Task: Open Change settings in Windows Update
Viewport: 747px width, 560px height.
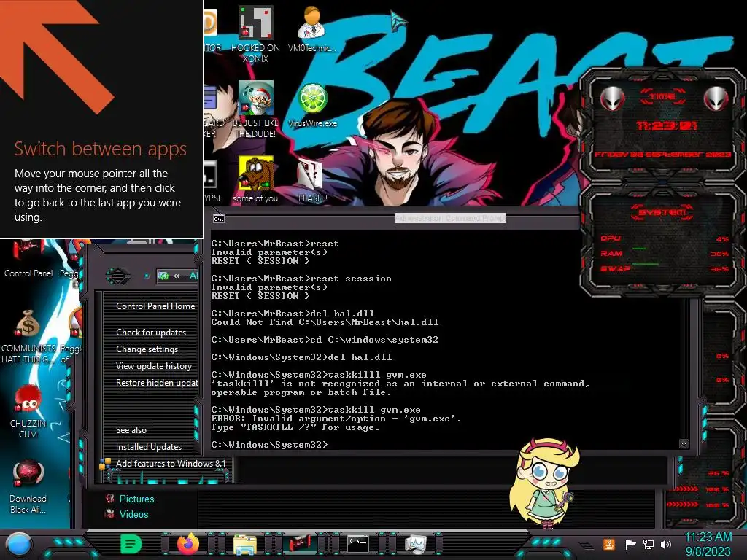Action: 147,349
